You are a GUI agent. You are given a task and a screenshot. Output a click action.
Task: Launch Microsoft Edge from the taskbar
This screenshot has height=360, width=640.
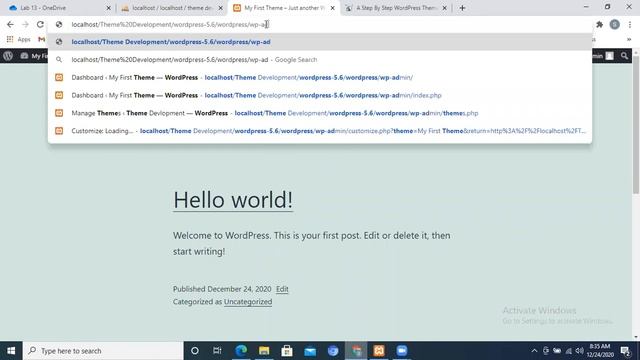click(x=241, y=351)
